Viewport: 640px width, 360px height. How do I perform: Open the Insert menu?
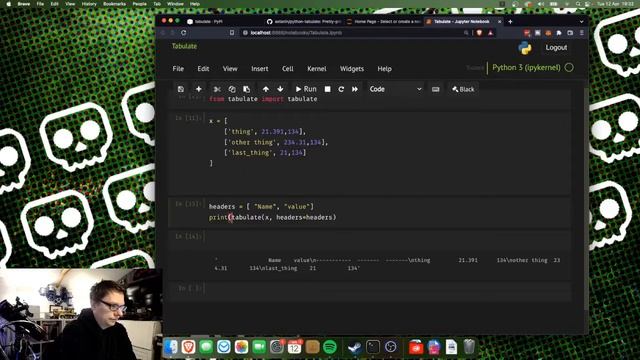pyautogui.click(x=260, y=69)
